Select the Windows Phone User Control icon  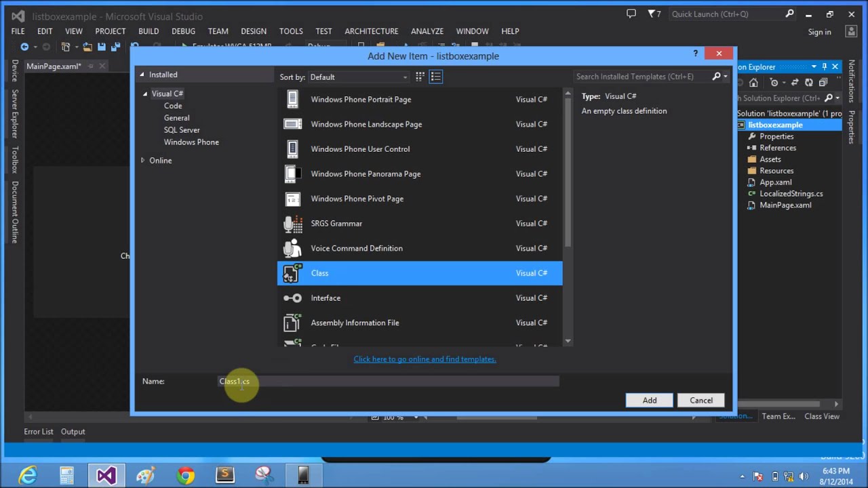[x=292, y=149]
